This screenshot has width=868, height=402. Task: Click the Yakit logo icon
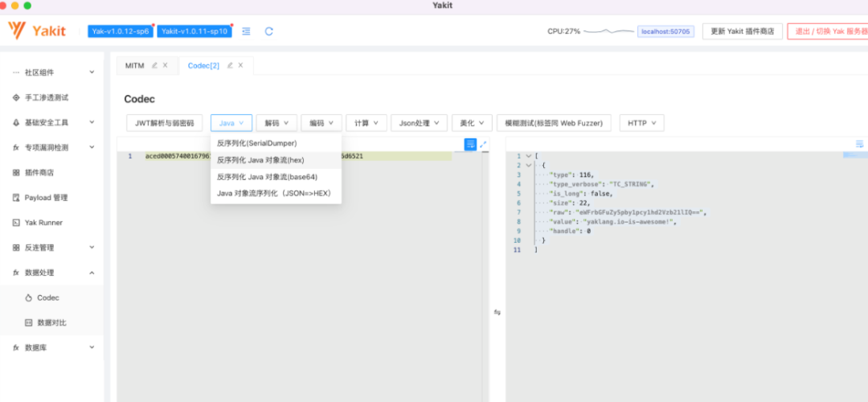point(17,31)
